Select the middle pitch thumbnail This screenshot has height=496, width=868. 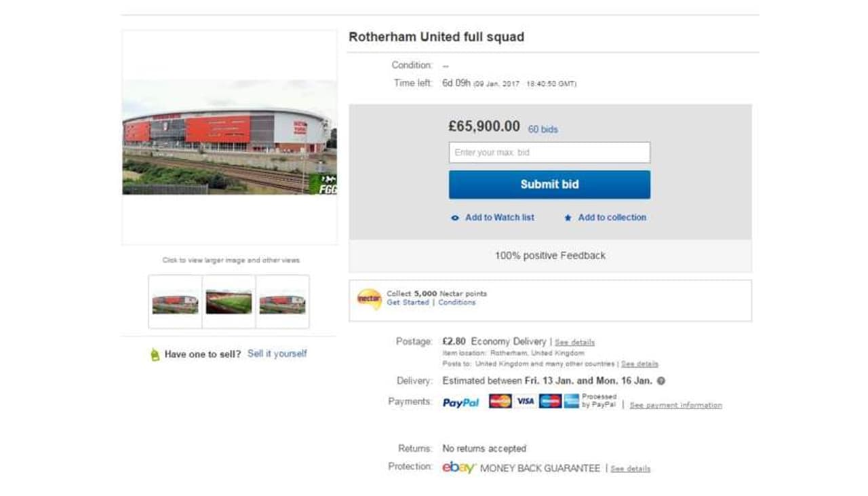coord(229,302)
